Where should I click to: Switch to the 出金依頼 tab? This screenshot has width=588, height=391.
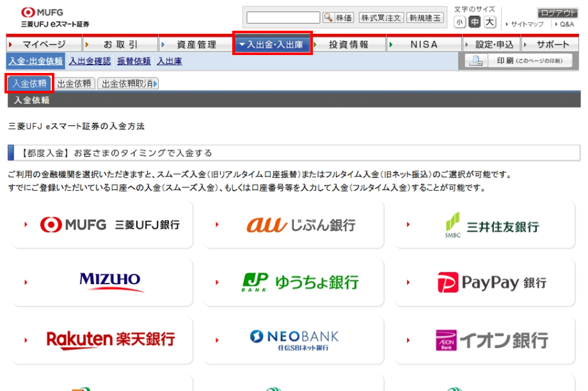click(x=74, y=83)
